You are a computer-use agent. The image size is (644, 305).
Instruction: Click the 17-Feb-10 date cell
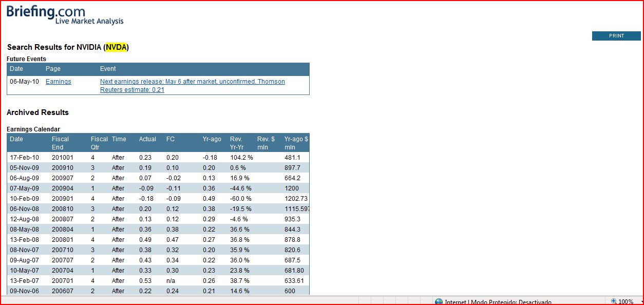pos(25,158)
